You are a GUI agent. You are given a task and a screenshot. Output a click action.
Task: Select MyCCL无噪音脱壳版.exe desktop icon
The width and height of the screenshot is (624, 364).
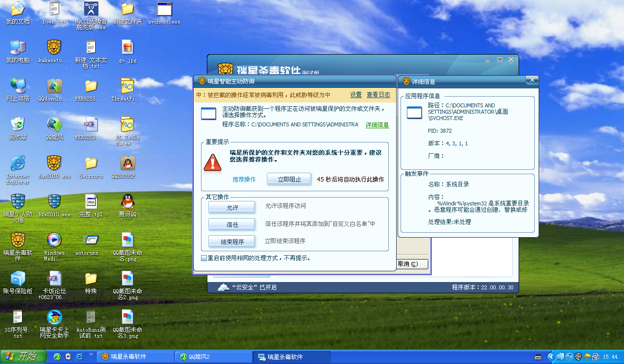(x=91, y=16)
